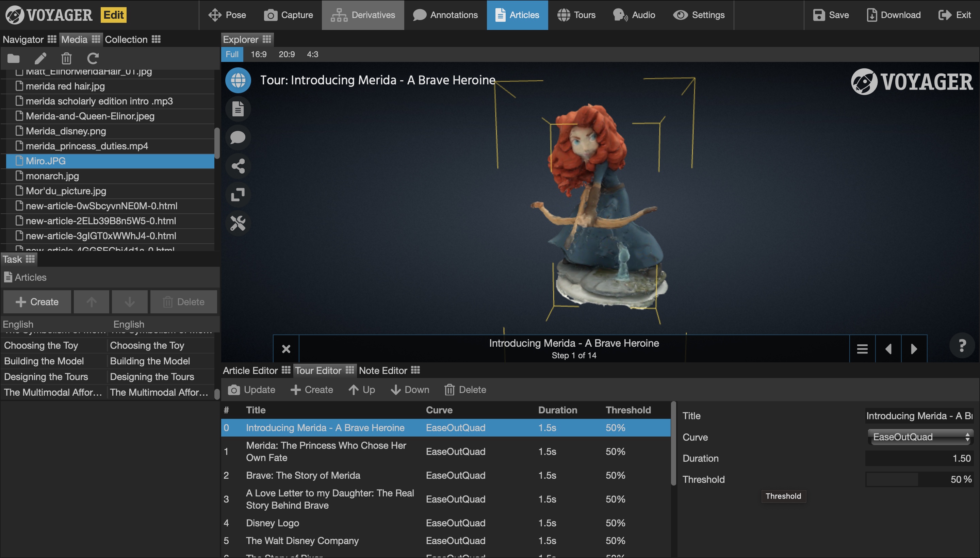Open the Curve dropdown set to EaseOutQuad
This screenshot has height=558, width=980.
coord(920,437)
